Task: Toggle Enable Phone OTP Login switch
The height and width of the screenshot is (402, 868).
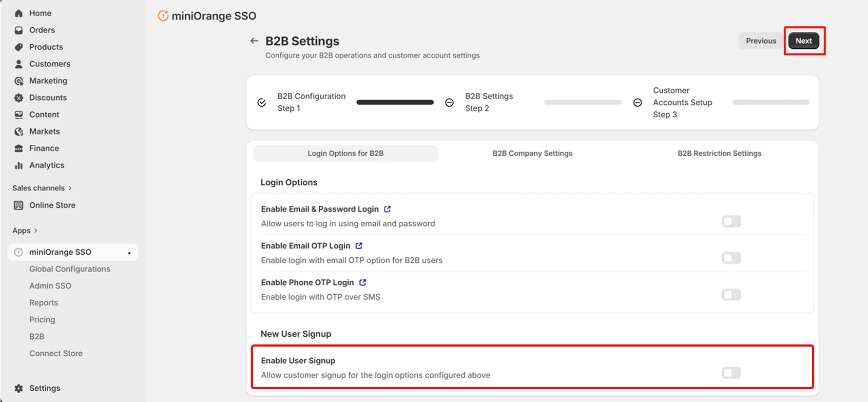Action: [731, 295]
